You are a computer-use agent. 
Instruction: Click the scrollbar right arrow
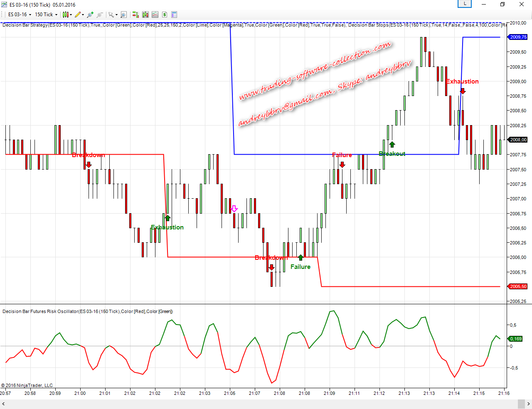(528, 404)
